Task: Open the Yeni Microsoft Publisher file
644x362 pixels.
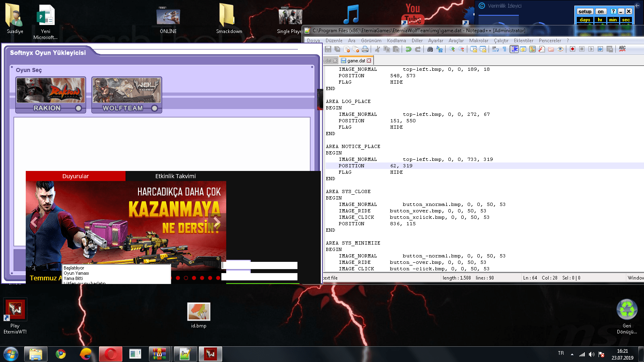Action: [45, 22]
